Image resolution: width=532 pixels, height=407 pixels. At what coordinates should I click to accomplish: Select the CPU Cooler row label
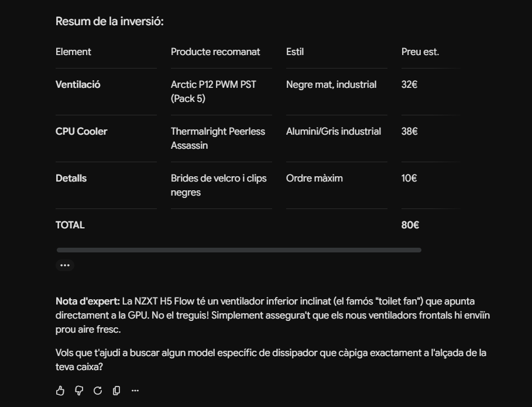81,131
